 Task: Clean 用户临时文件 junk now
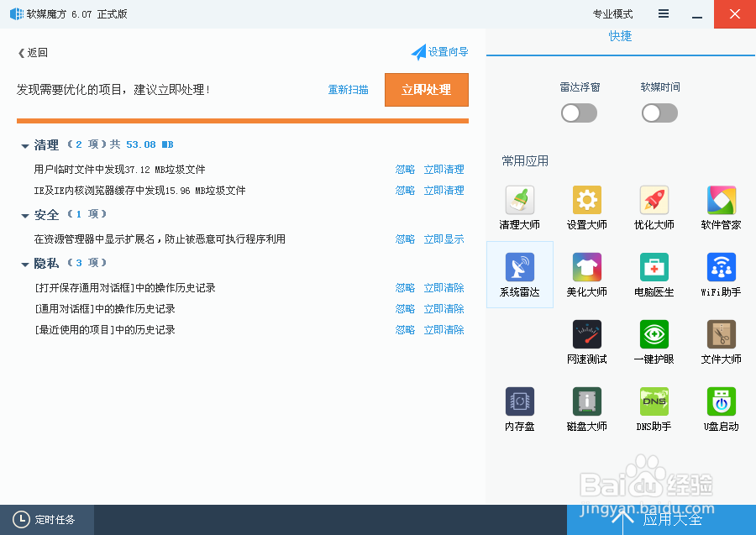[x=444, y=169]
